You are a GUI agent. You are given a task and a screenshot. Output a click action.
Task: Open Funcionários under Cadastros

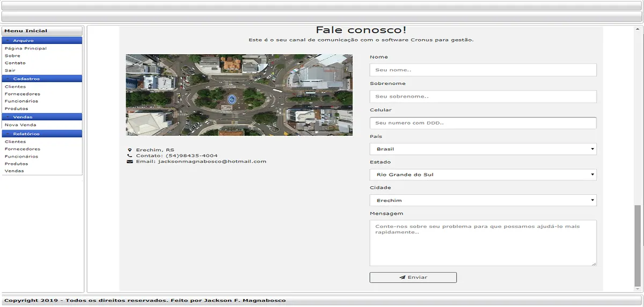tap(21, 101)
